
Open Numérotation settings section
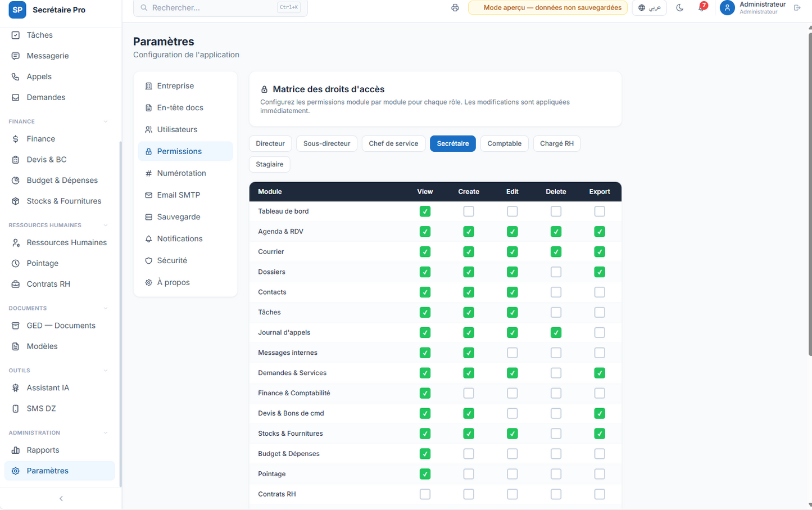[185, 174]
